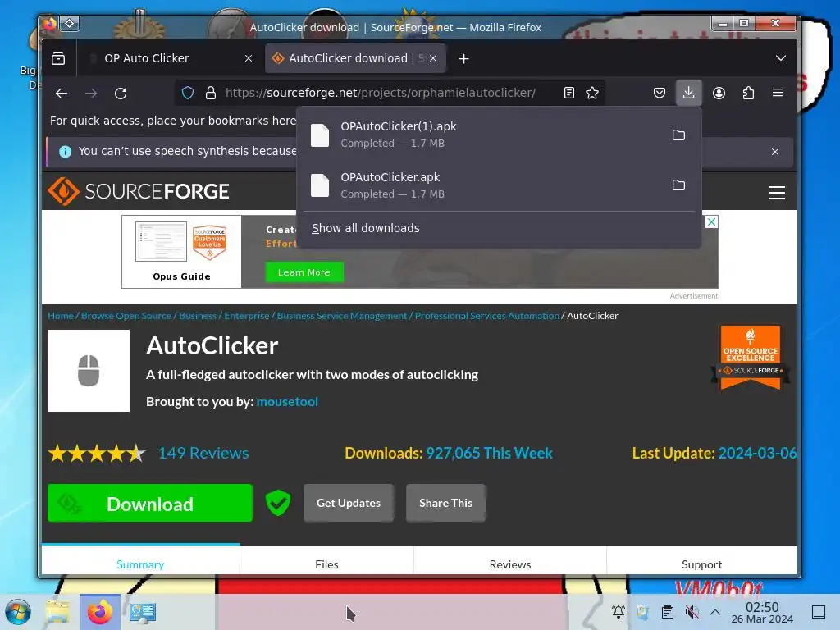Click the site security padlock icon
Viewport: 840px width, 630px height.
tap(211, 94)
